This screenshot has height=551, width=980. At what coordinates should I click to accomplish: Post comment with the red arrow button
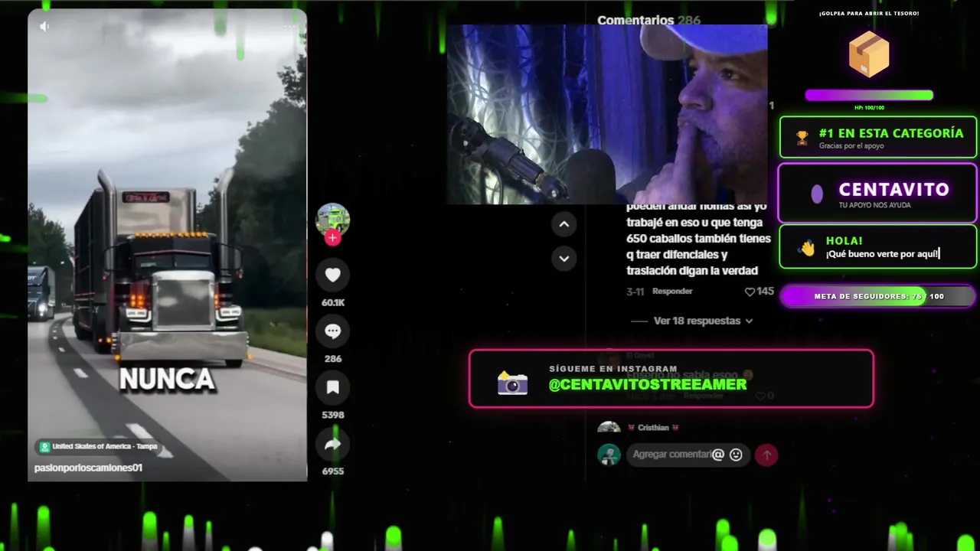pyautogui.click(x=766, y=455)
